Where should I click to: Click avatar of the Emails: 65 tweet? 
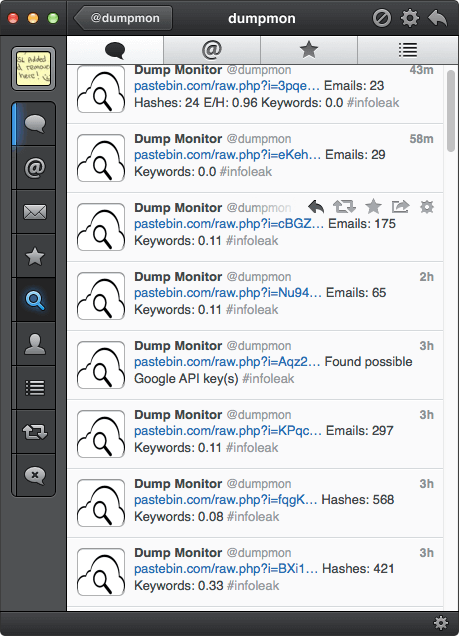pyautogui.click(x=101, y=296)
